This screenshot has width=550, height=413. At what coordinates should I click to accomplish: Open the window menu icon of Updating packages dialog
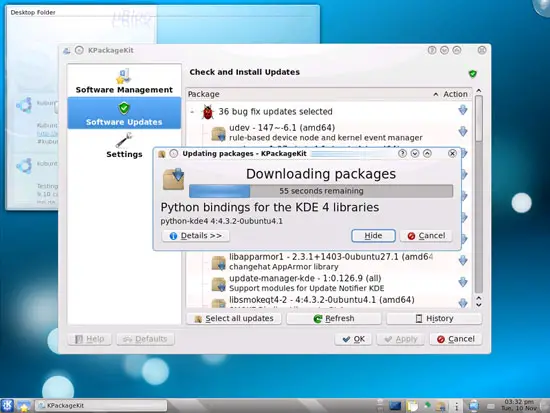[161, 154]
